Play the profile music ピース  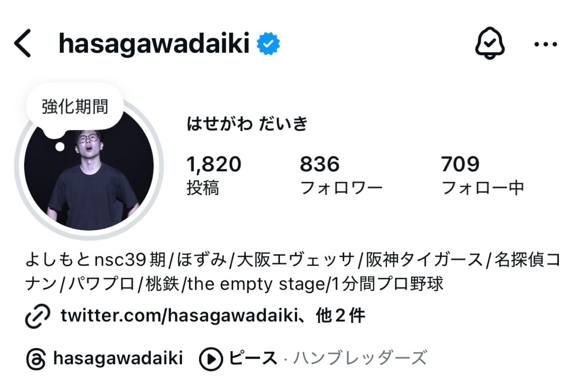(x=211, y=359)
